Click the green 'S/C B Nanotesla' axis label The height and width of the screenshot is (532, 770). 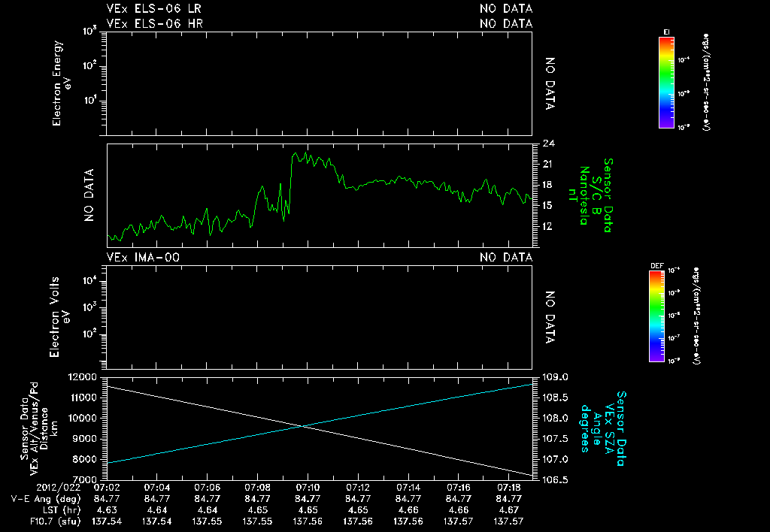[590, 195]
